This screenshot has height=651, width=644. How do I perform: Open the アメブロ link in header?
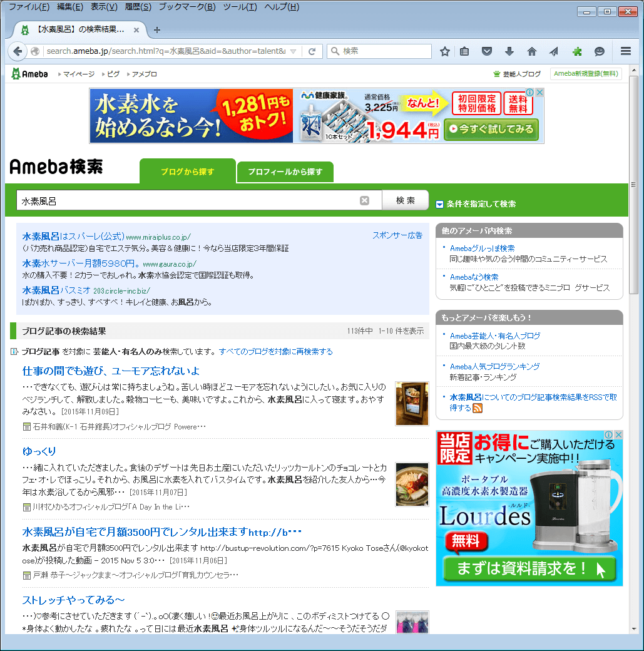tap(145, 74)
